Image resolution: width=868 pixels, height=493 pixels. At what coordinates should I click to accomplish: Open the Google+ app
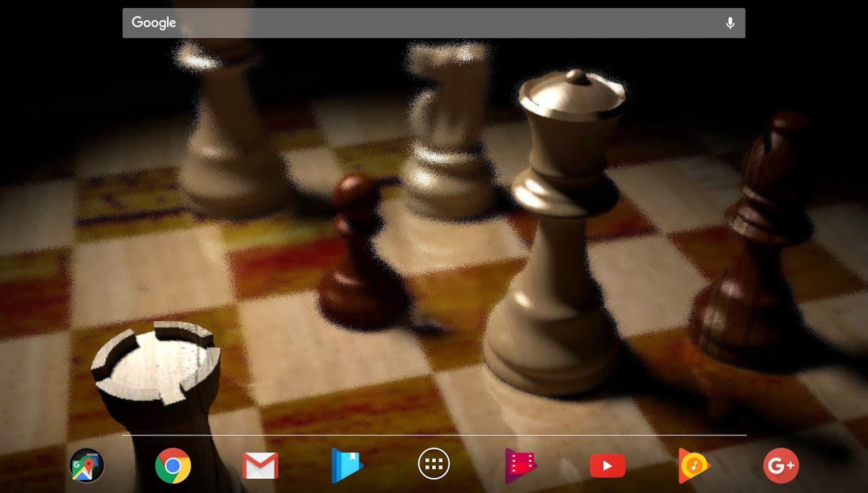tap(781, 466)
